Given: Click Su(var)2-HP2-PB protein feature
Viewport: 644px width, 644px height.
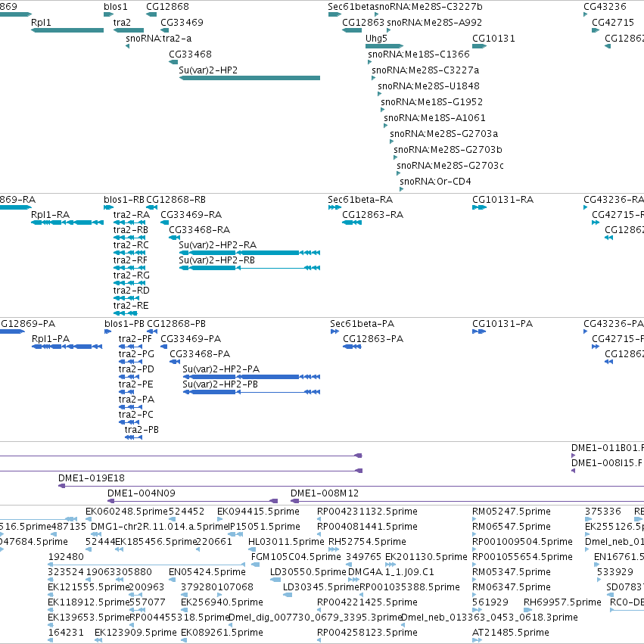Looking at the screenshot, I should point(251,392).
